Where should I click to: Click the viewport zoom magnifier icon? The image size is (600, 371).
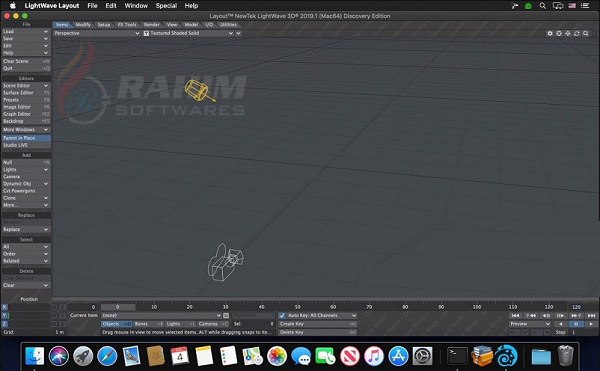pyautogui.click(x=585, y=34)
